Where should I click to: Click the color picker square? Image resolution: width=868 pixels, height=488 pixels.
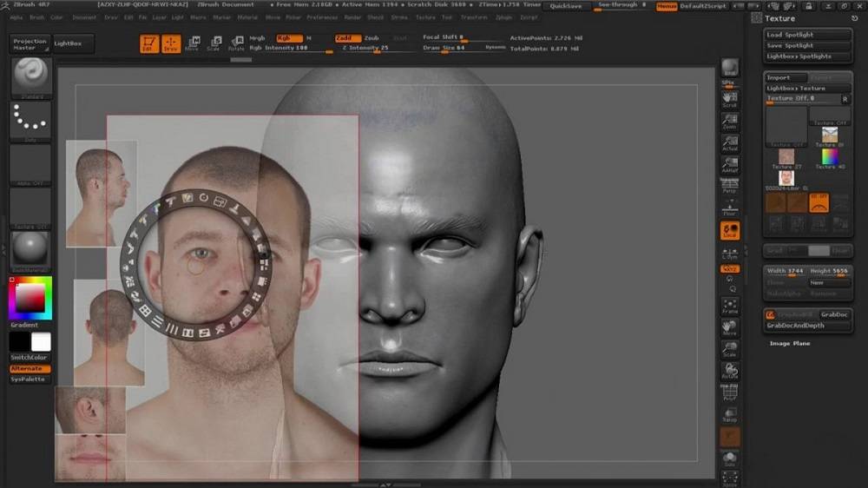(x=30, y=298)
